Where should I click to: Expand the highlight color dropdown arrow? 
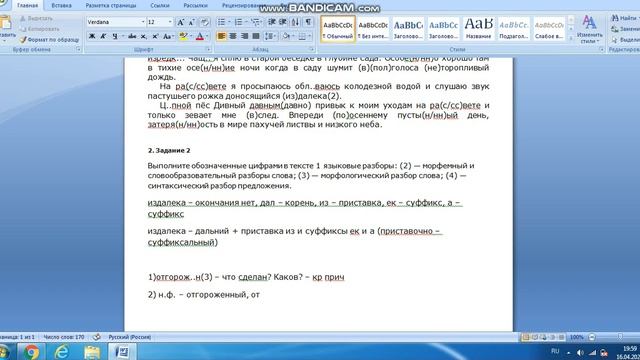click(x=191, y=36)
